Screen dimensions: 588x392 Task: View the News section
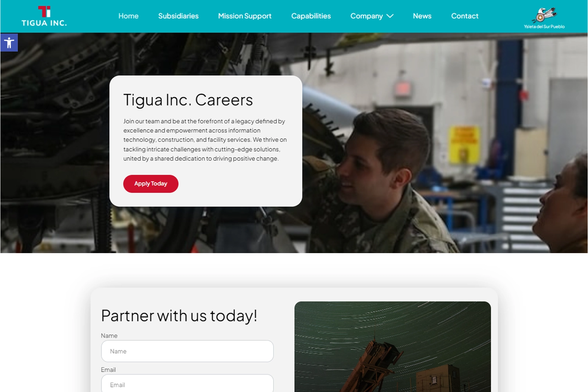tap(422, 16)
